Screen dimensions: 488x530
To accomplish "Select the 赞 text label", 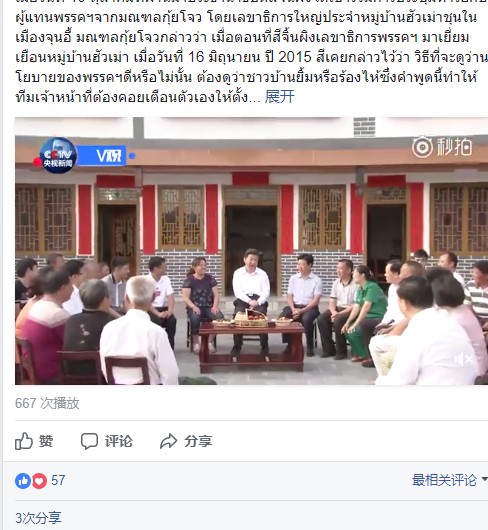I will (x=46, y=441).
